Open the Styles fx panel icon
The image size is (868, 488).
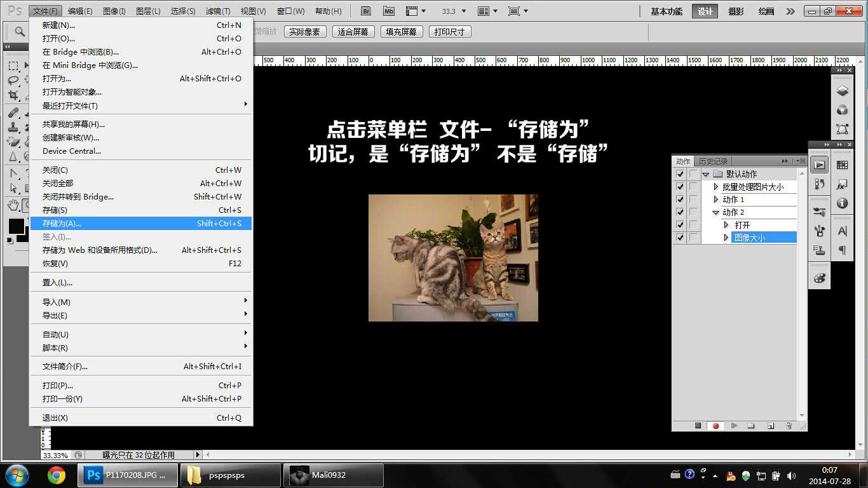point(842,185)
